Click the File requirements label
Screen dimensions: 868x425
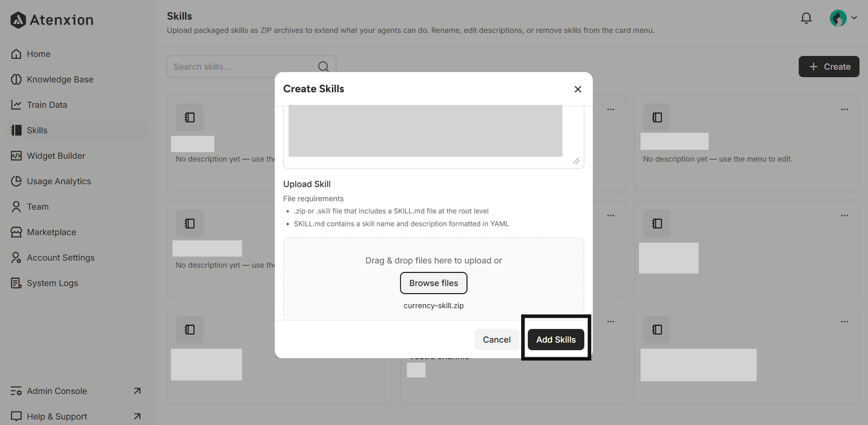click(314, 199)
